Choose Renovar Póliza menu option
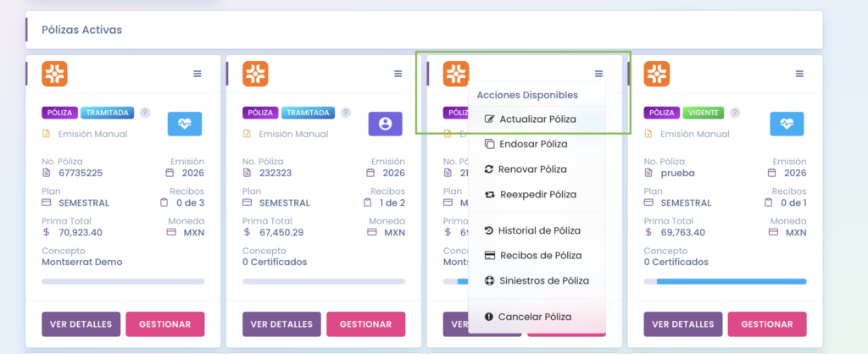 point(537,169)
